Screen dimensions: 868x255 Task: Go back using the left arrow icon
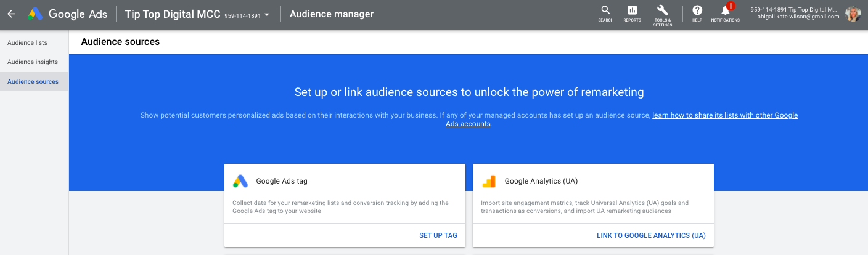(x=11, y=14)
